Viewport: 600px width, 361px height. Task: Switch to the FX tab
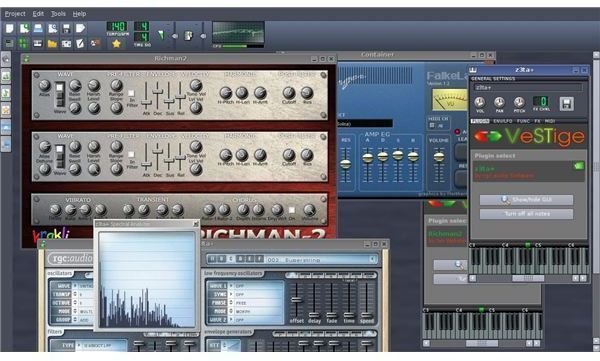[537, 121]
